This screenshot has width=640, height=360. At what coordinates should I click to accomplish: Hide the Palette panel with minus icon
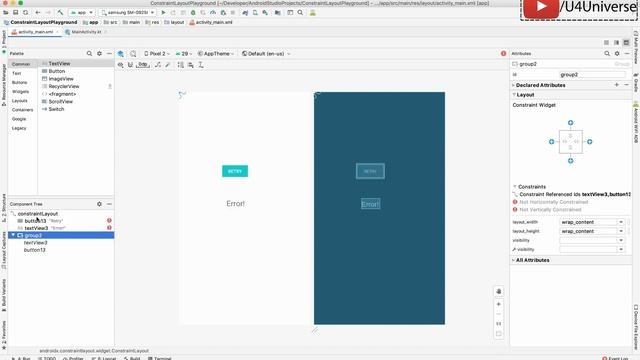[109, 53]
